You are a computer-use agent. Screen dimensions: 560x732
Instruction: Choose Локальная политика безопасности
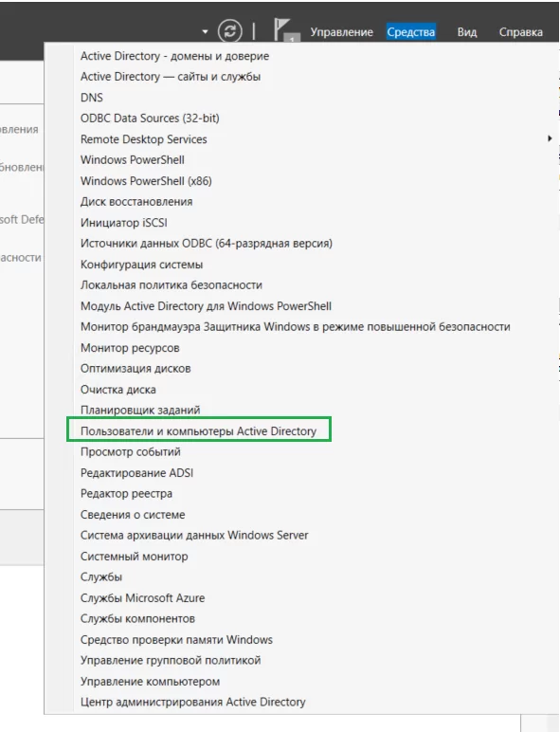pos(172,284)
